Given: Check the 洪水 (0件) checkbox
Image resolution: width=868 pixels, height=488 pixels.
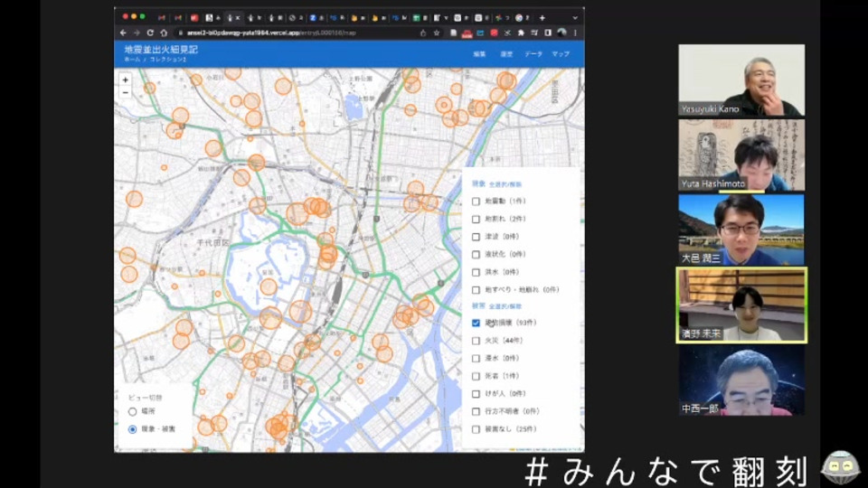Looking at the screenshot, I should coord(476,272).
